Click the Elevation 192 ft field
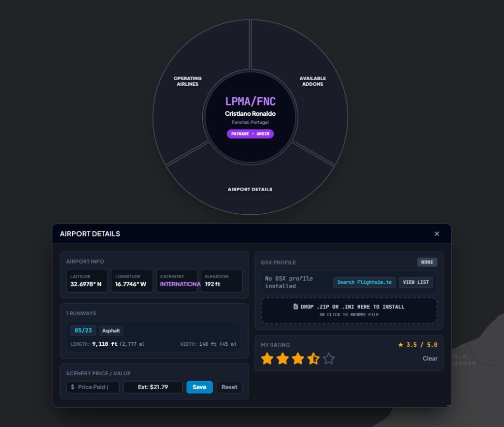This screenshot has width=504, height=427. tap(221, 281)
